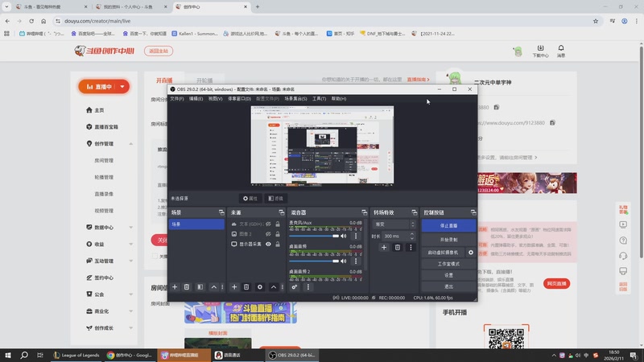Mute the 桌面音频 speaker icon
Image resolution: width=644 pixels, height=362 pixels.
click(x=344, y=261)
